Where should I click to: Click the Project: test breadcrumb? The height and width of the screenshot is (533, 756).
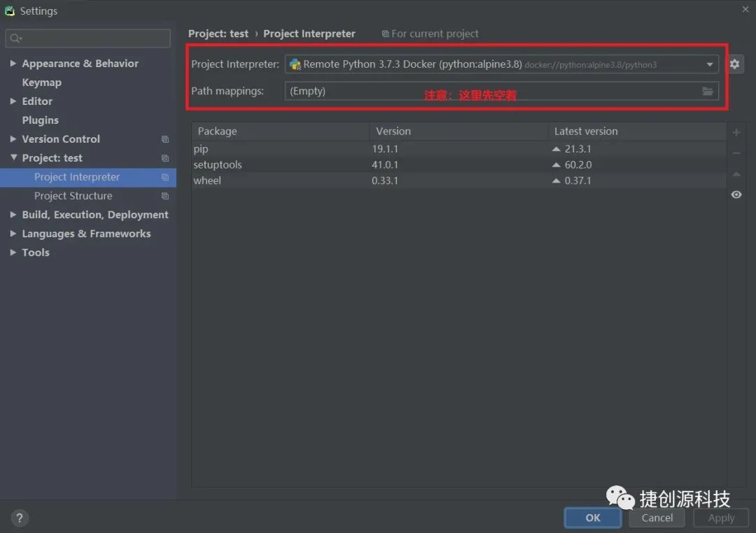point(218,33)
